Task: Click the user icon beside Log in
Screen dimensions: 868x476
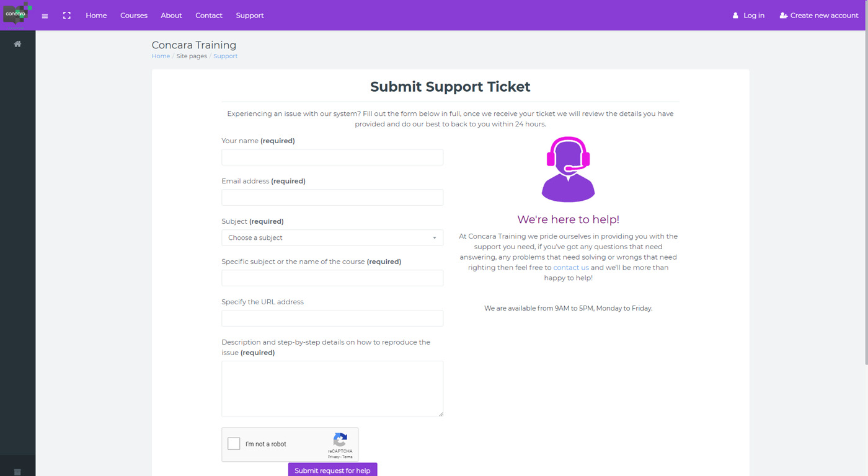Action: coord(735,15)
